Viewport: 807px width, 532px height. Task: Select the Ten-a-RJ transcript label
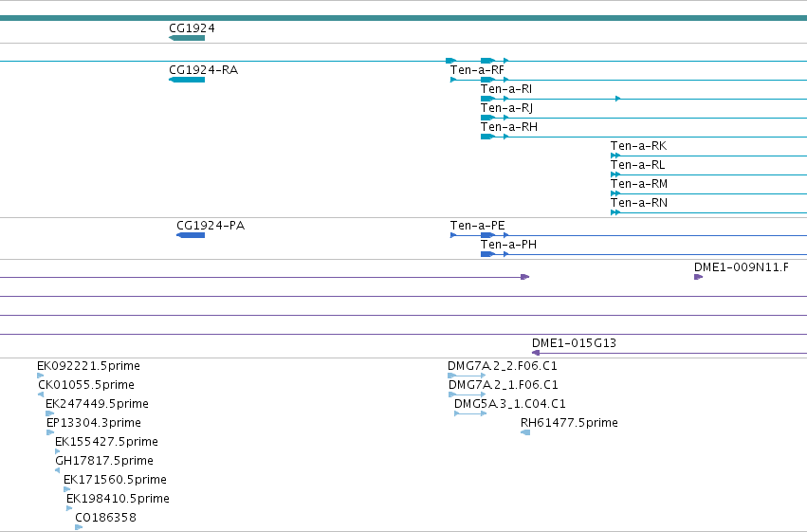(507, 108)
